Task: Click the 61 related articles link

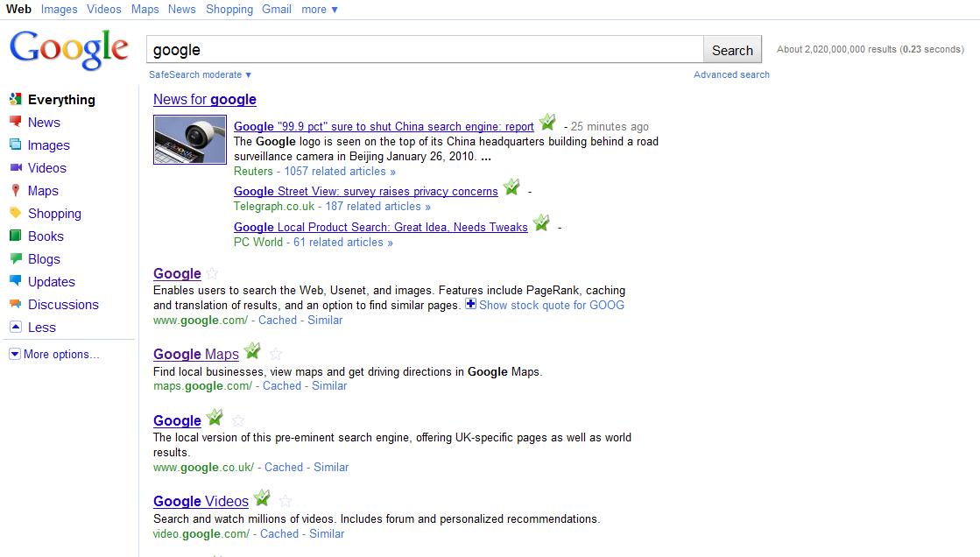Action: [x=343, y=242]
